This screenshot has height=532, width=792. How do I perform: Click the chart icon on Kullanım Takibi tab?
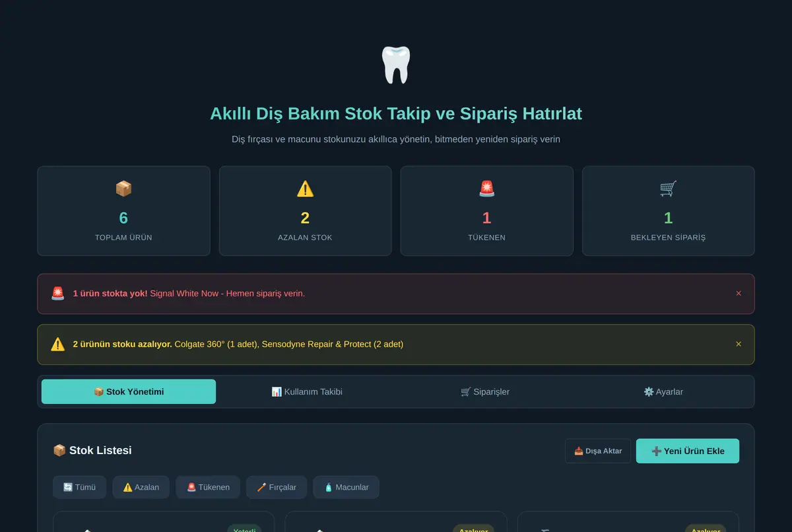[x=277, y=391]
